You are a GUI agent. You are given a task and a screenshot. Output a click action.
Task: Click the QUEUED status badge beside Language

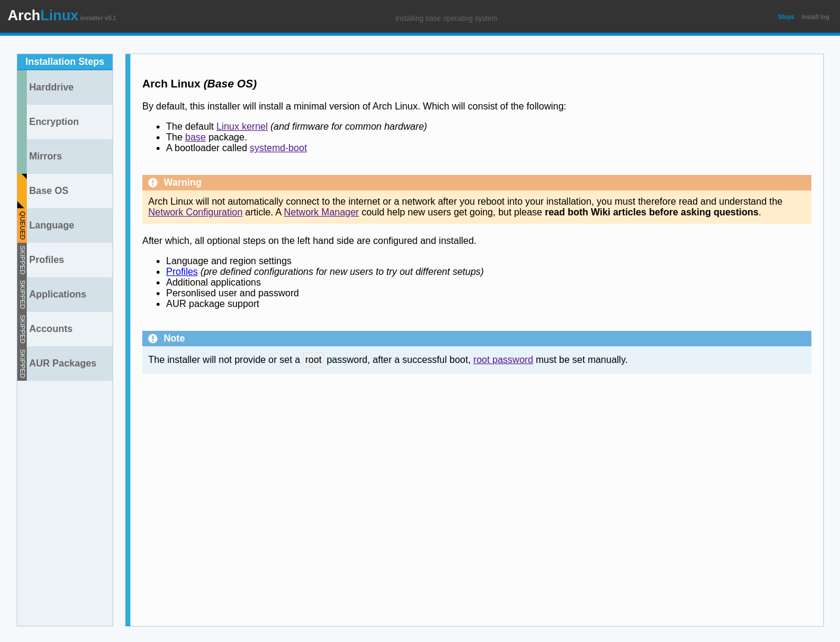[x=22, y=226]
